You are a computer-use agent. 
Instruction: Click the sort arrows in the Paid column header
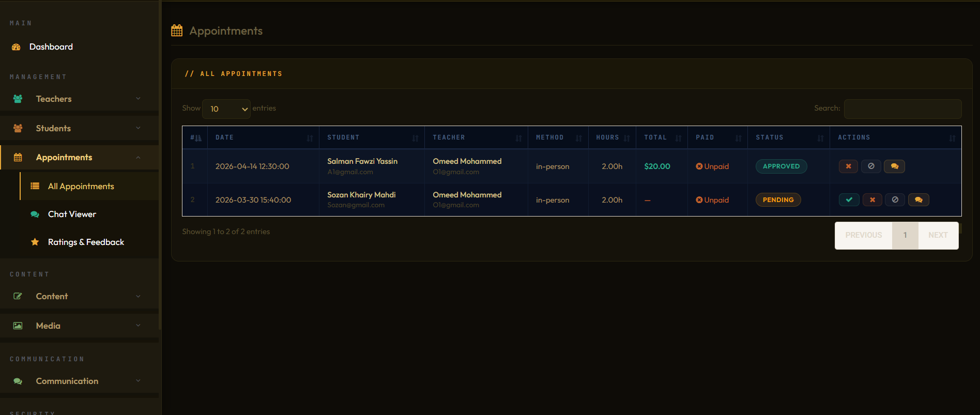coord(739,138)
